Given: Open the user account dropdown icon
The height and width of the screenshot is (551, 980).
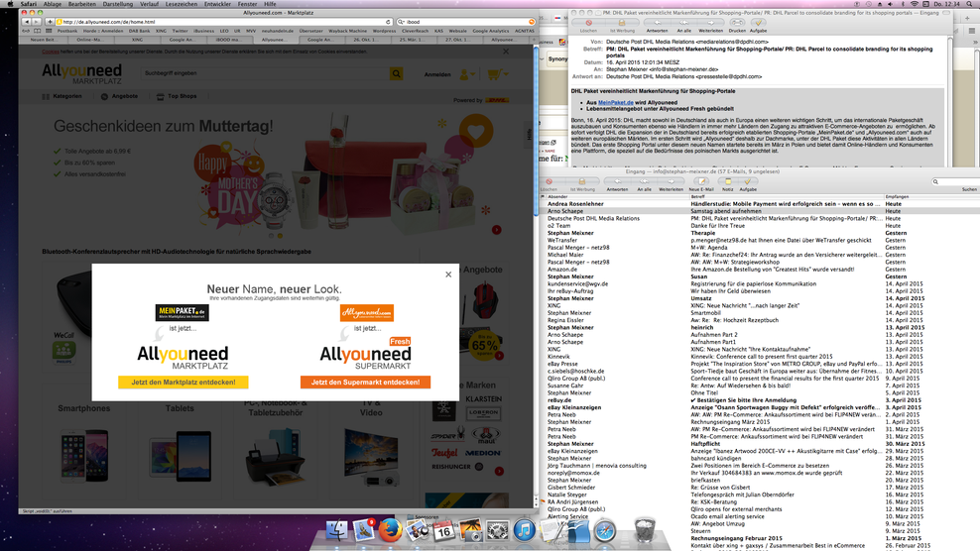Looking at the screenshot, I should pyautogui.click(x=467, y=74).
